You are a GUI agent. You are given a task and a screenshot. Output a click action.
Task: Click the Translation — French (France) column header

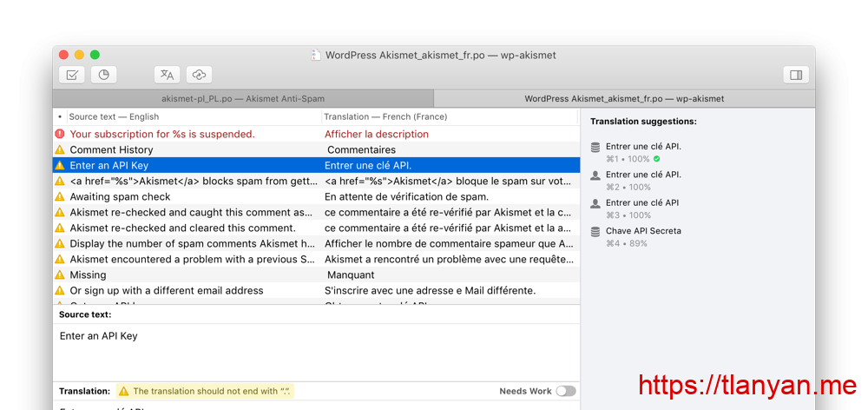tap(447, 116)
